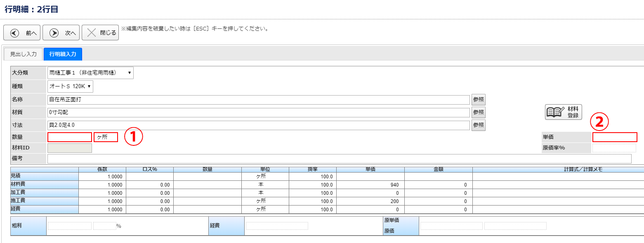Click the next (次へ) arrow button
This screenshot has height=243, width=644.
[61, 33]
